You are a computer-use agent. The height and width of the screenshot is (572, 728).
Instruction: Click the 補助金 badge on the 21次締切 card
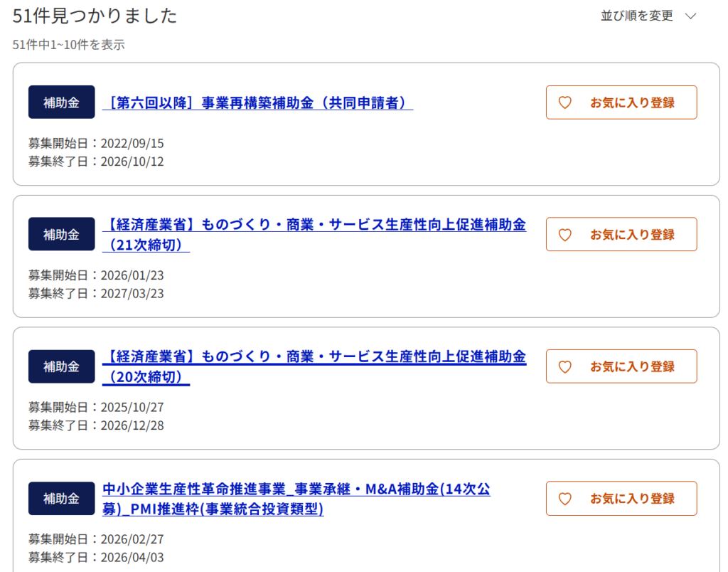coord(61,234)
